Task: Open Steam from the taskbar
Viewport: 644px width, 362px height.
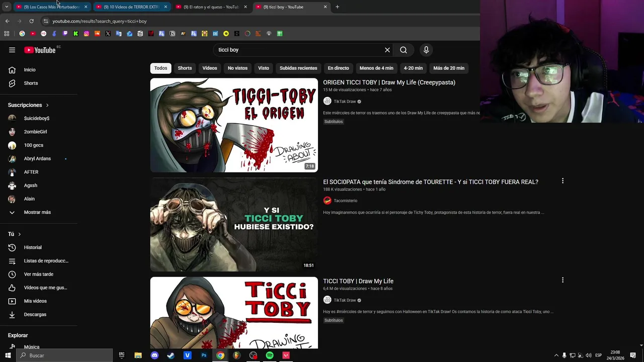Action: [171, 355]
